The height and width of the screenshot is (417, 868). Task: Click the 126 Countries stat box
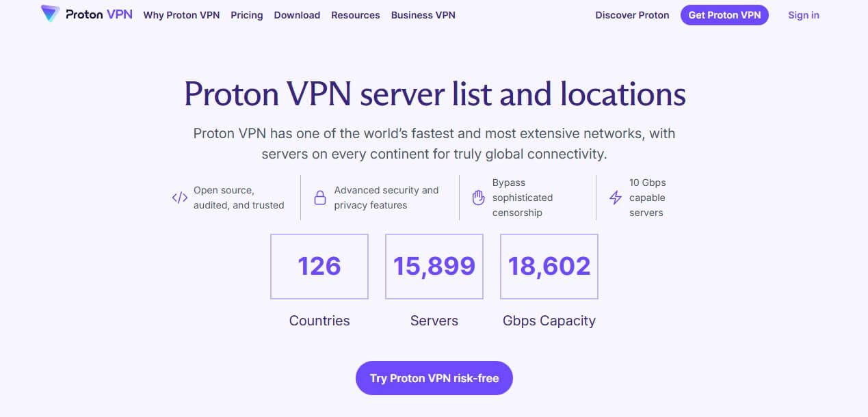[x=319, y=267]
